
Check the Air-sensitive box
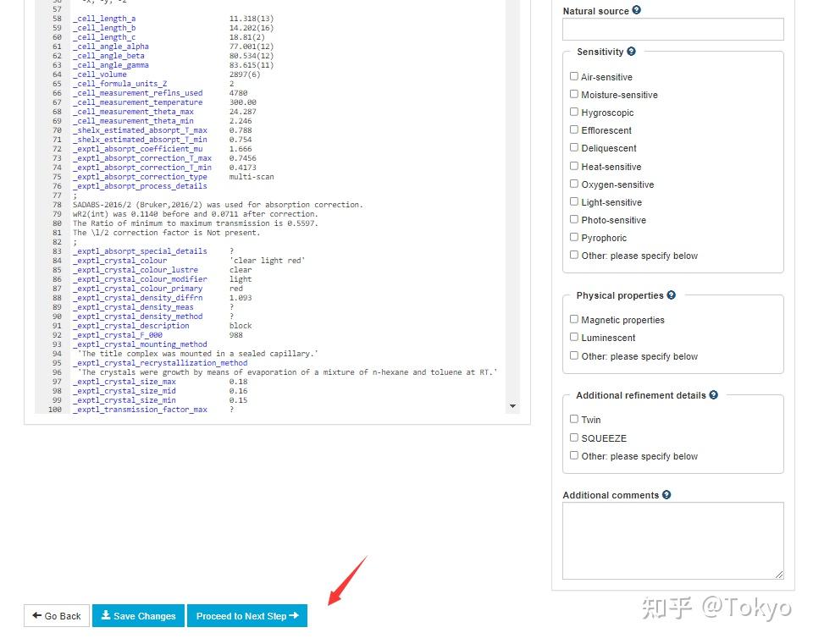(574, 76)
